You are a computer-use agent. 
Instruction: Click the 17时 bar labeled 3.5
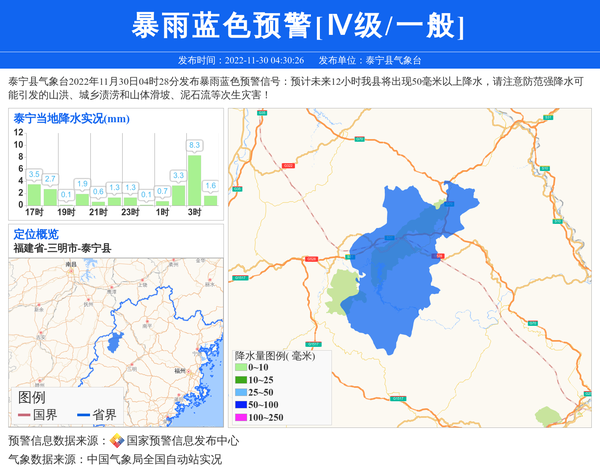point(34,195)
